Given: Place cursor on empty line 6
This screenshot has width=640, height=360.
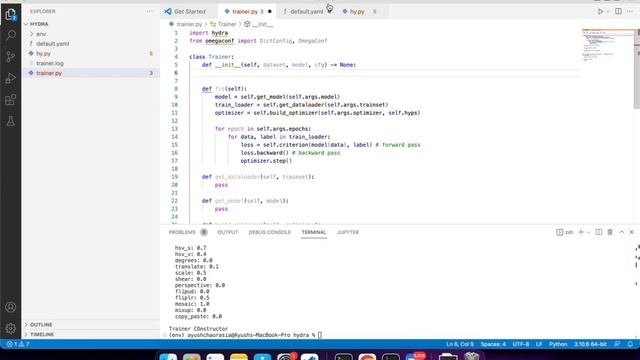Looking at the screenshot, I should click(384, 73).
